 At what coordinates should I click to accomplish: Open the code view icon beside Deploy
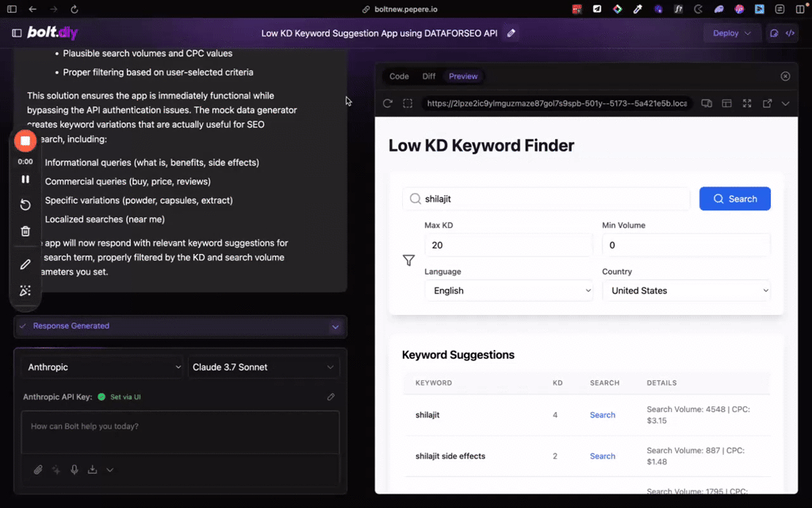[790, 33]
